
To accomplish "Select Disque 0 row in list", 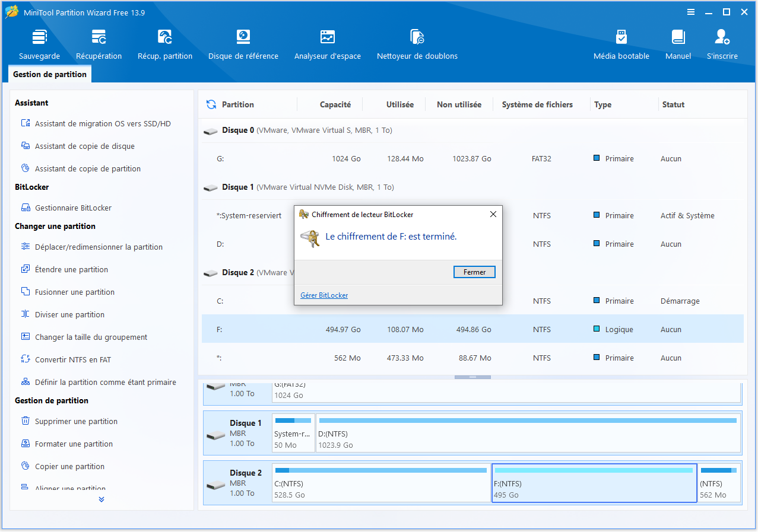I will [x=472, y=130].
